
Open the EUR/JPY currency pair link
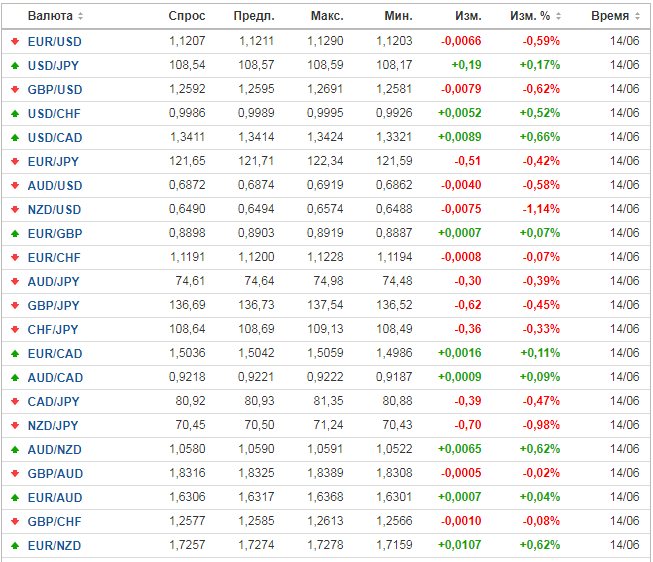click(x=55, y=161)
